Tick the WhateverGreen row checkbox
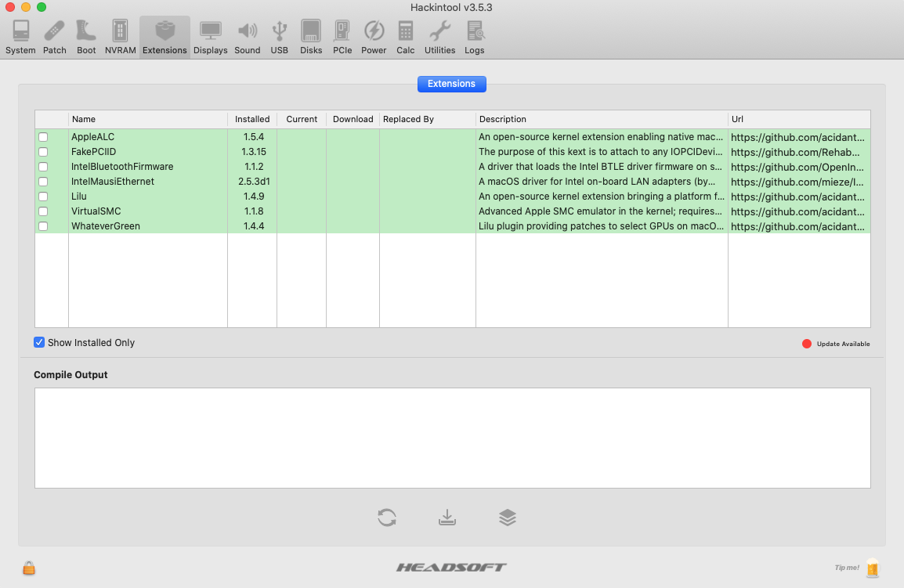The height and width of the screenshot is (588, 904). tap(43, 226)
